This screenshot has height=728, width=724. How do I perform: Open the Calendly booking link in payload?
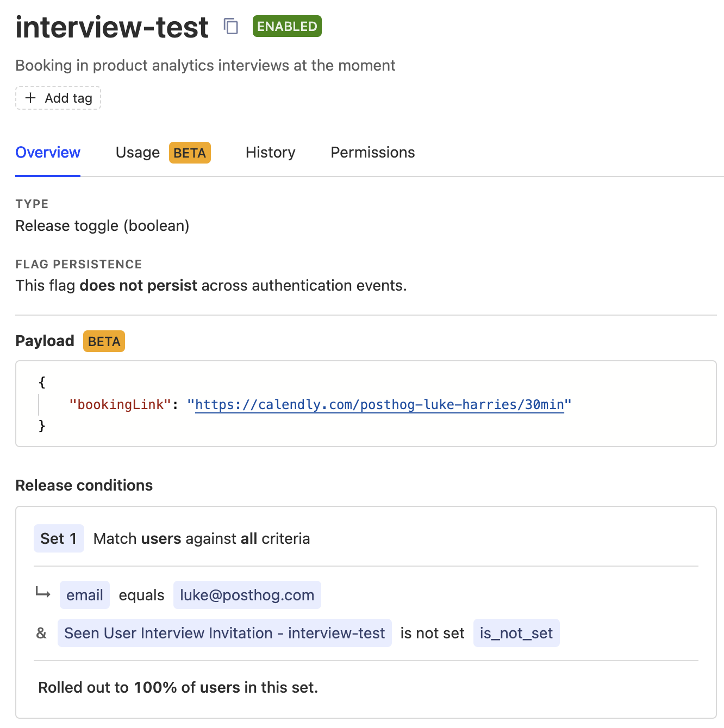pos(379,405)
